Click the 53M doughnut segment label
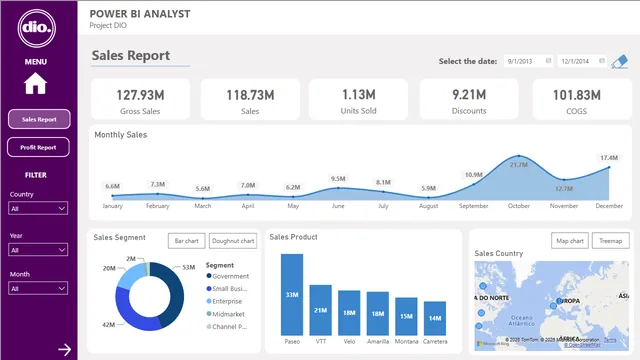Screen dimensions: 640x360 (189, 267)
